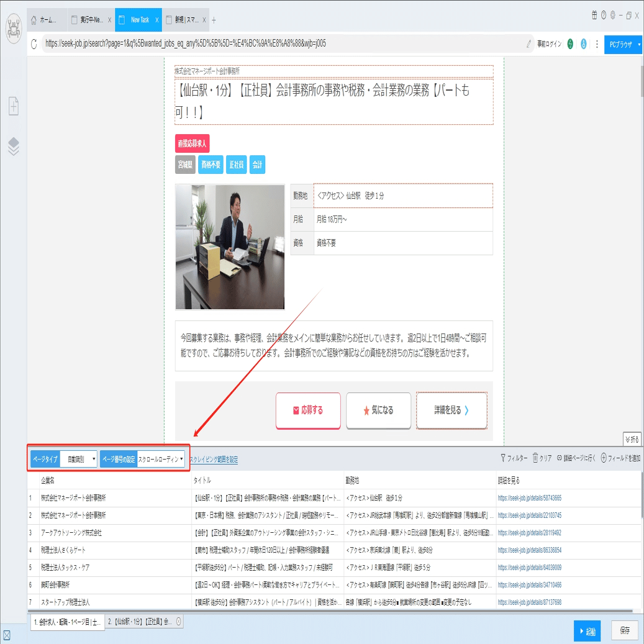Click the office man photo thumbnail
Image resolution: width=644 pixels, height=644 pixels.
(x=230, y=247)
